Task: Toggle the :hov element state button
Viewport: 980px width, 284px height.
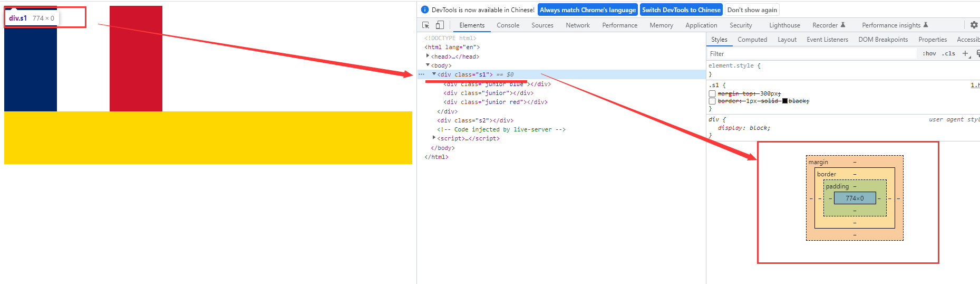Action: coord(929,53)
